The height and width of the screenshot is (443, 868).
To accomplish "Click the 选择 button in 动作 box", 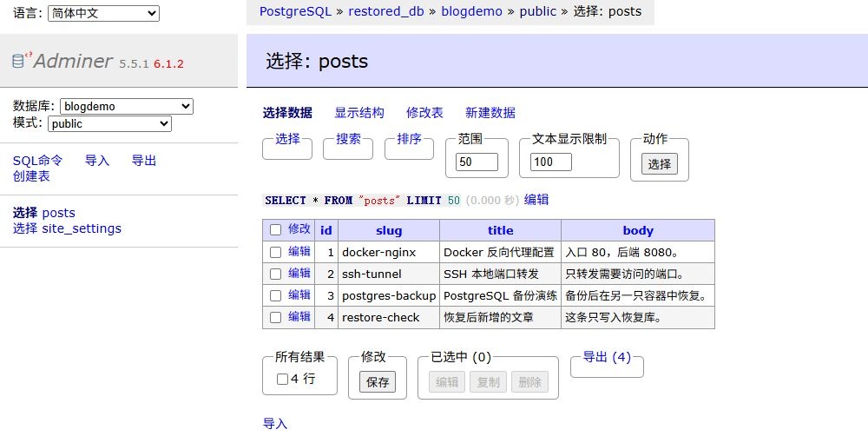I will point(660,164).
